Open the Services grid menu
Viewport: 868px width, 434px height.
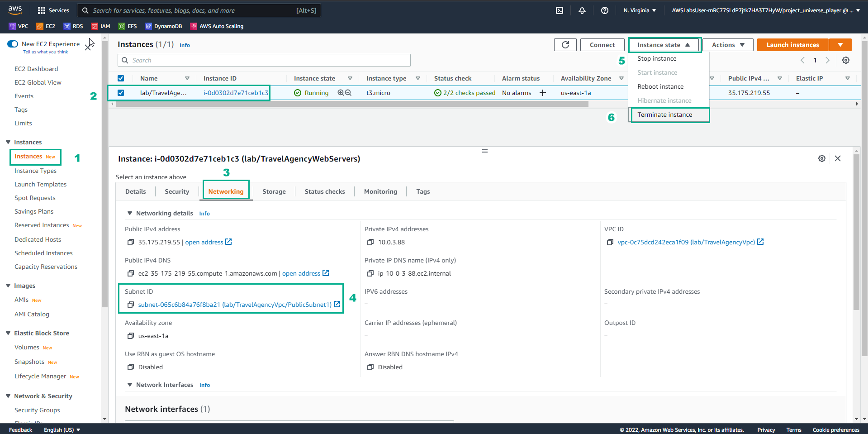pyautogui.click(x=53, y=10)
